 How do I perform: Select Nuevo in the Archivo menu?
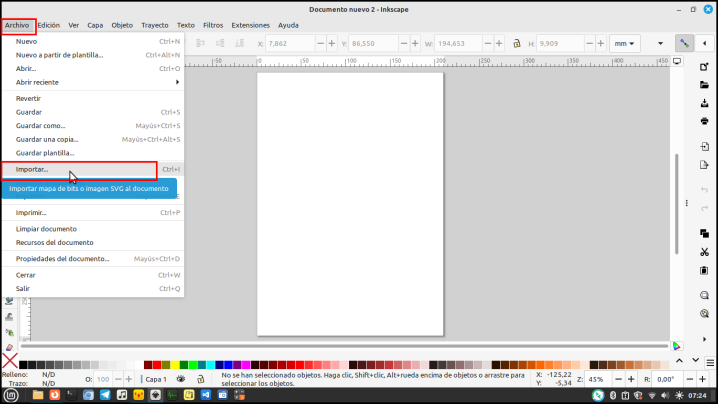tap(93, 41)
